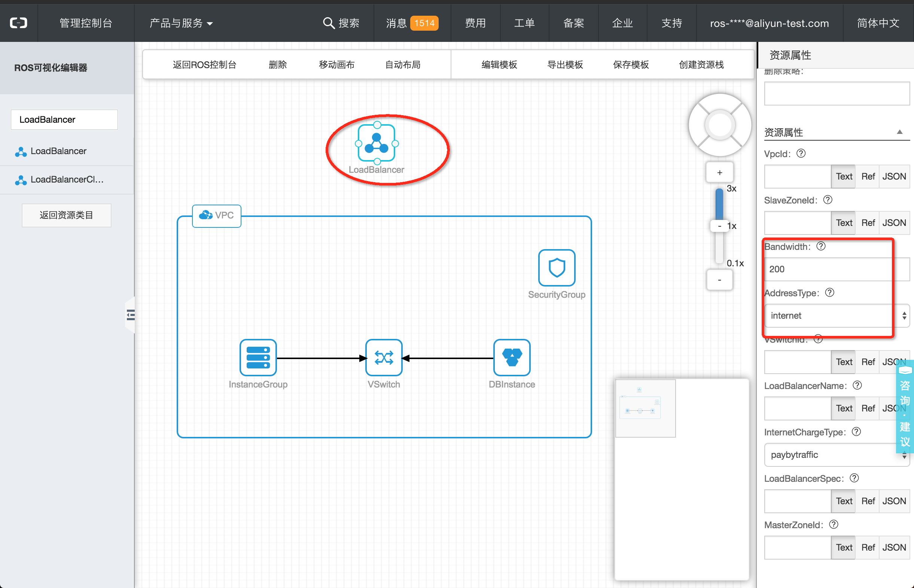Click left connector handle of LoadBalancer node
The height and width of the screenshot is (588, 914).
click(x=358, y=144)
